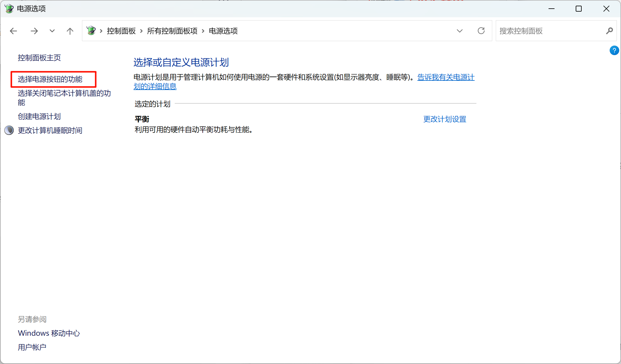Expand chevron after 控制面板 breadcrumb
The height and width of the screenshot is (364, 621).
click(141, 31)
